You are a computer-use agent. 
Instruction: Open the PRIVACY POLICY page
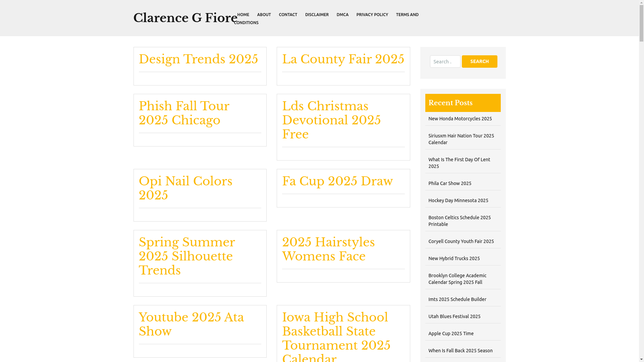click(x=372, y=15)
